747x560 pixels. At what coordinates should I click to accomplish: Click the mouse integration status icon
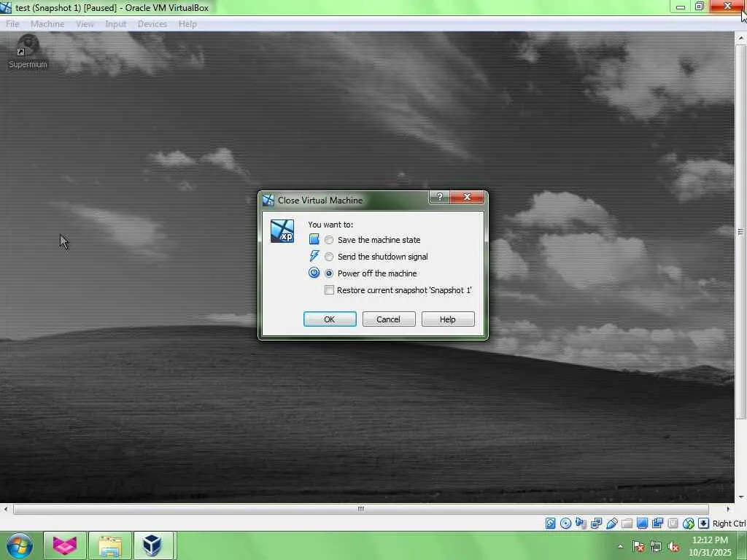(689, 524)
